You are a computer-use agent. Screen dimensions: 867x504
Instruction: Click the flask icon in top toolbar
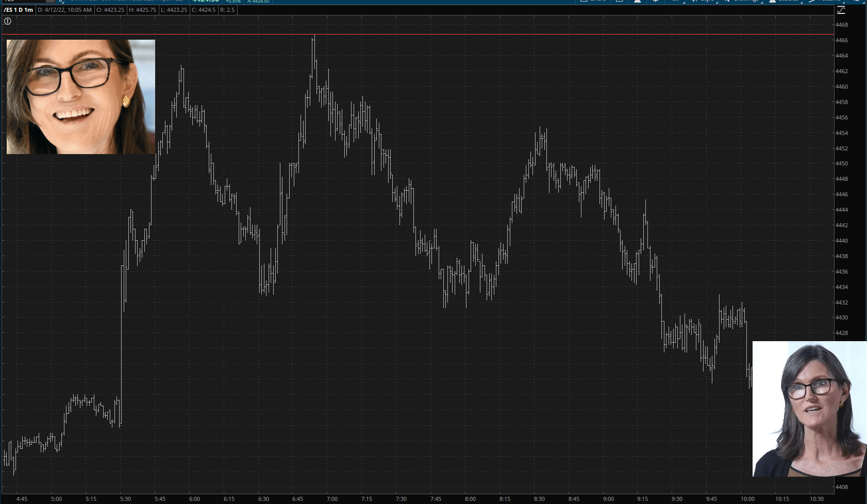tap(637, 1)
